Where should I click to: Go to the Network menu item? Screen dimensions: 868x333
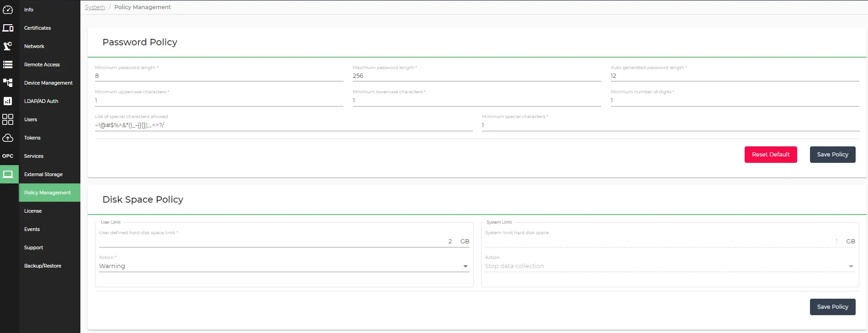coord(50,46)
